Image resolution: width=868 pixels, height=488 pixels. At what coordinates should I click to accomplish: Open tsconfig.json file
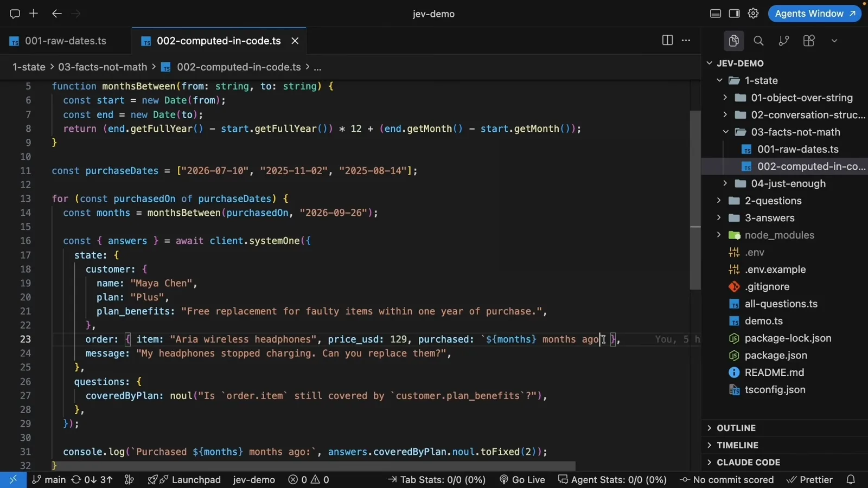(784, 389)
